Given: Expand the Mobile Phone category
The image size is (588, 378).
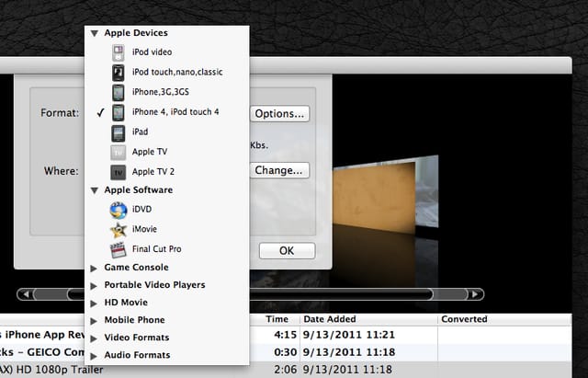Looking at the screenshot, I should coord(94,321).
